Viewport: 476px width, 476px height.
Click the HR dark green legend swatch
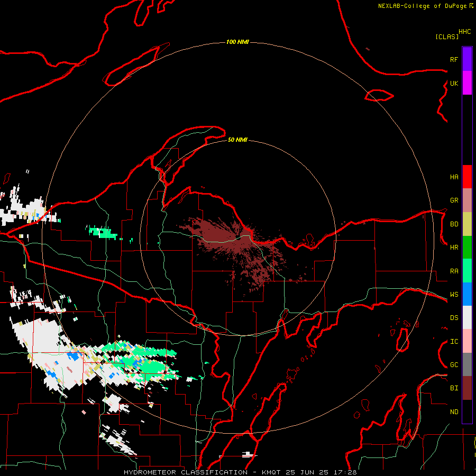point(467,247)
